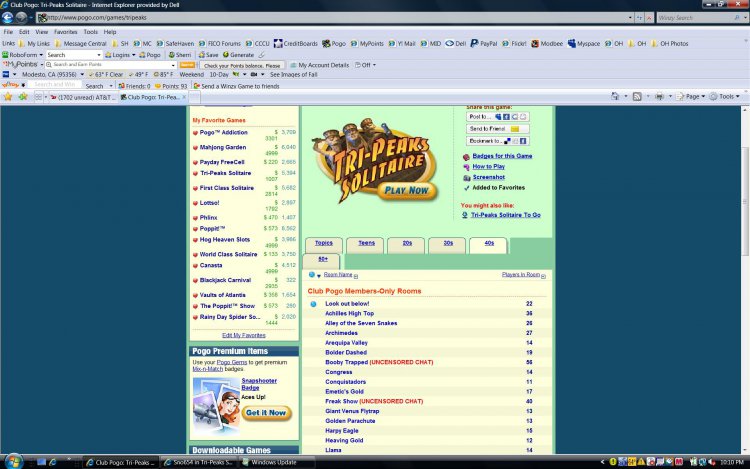Open Mahjong Garden from favorite games
Viewport: 750px width, 469px height.
click(223, 147)
